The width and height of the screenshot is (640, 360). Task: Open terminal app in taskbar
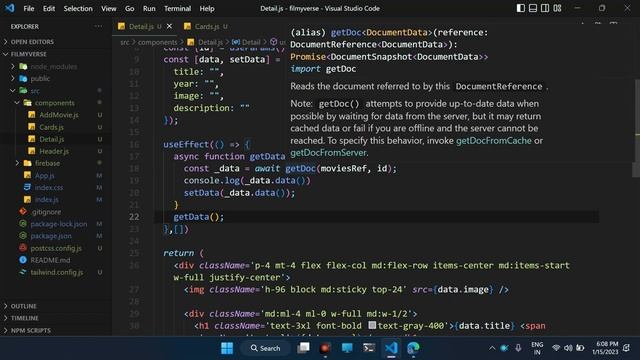coord(369,348)
